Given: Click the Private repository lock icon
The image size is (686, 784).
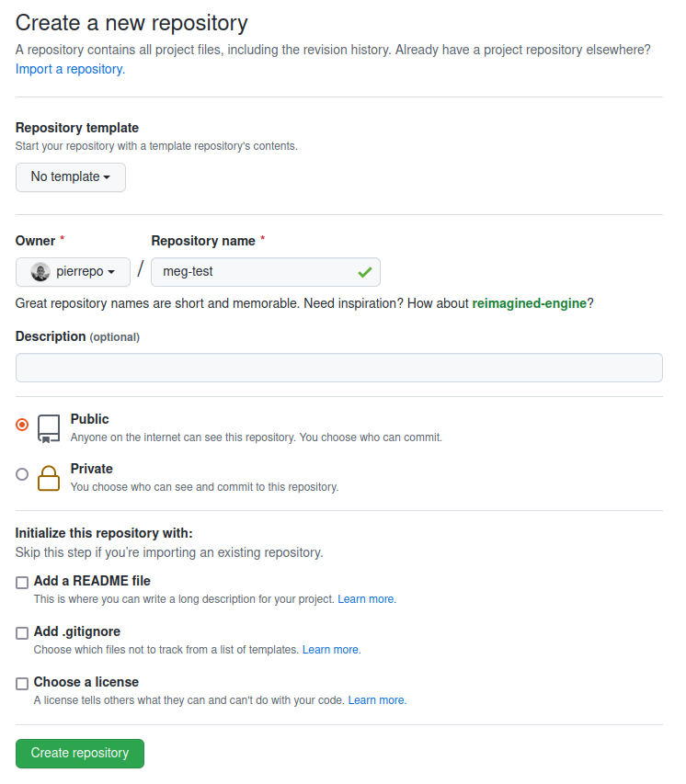Looking at the screenshot, I should [49, 477].
